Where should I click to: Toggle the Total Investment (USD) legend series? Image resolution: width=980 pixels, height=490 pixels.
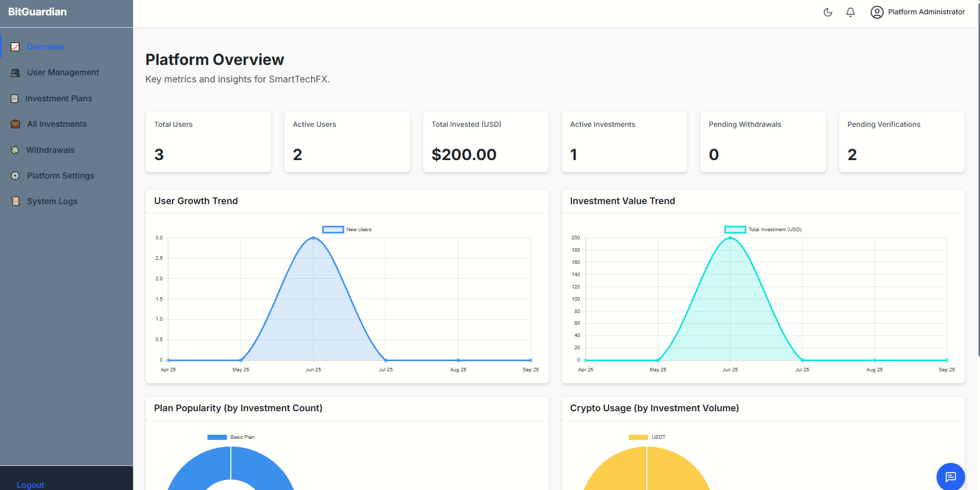763,230
